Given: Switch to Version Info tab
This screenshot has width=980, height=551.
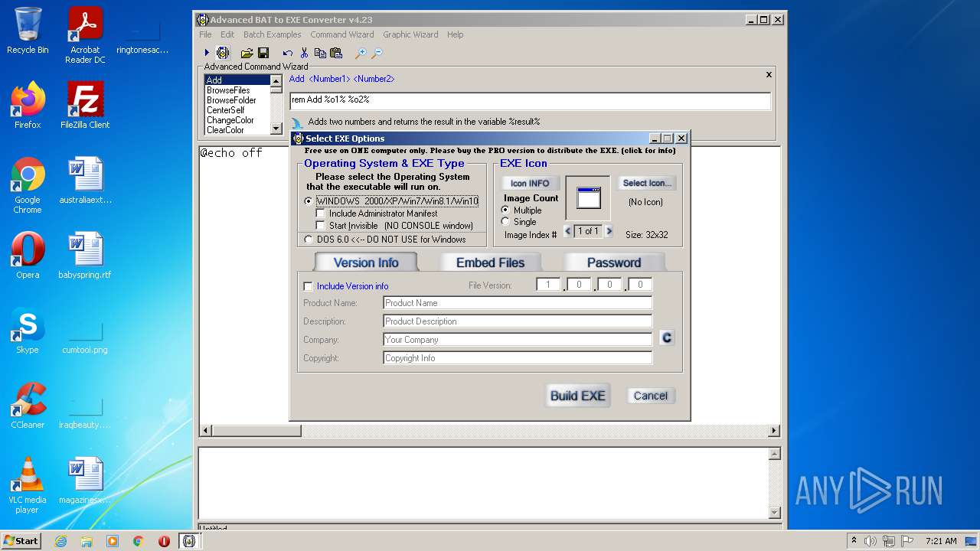Looking at the screenshot, I should (x=366, y=262).
